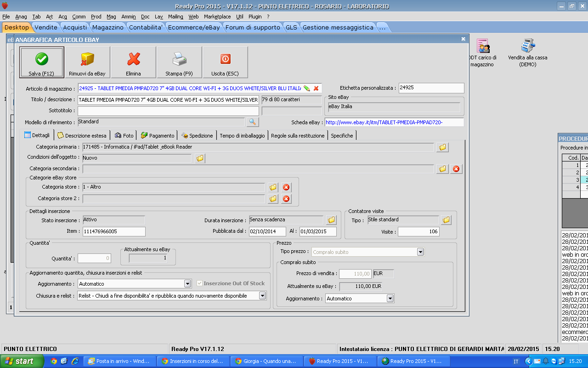
Task: Launch Internet Explorer from quick launch icon
Action: [x=74, y=361]
